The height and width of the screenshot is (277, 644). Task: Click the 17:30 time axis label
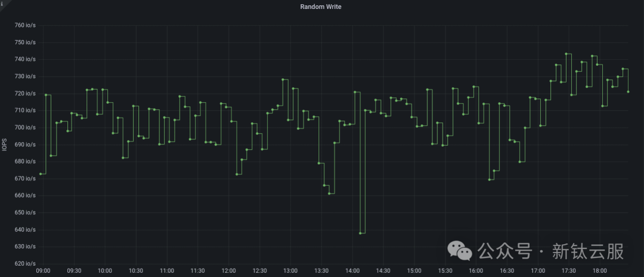tap(569, 271)
